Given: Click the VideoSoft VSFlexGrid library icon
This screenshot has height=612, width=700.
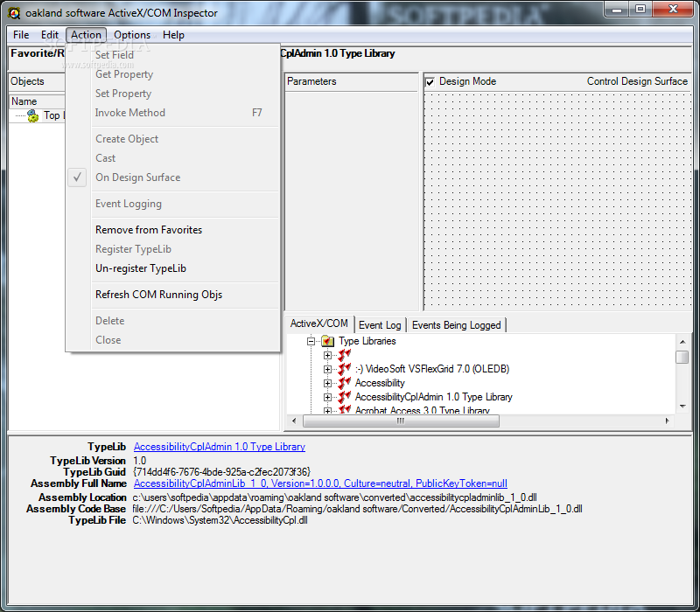Looking at the screenshot, I should pos(344,369).
